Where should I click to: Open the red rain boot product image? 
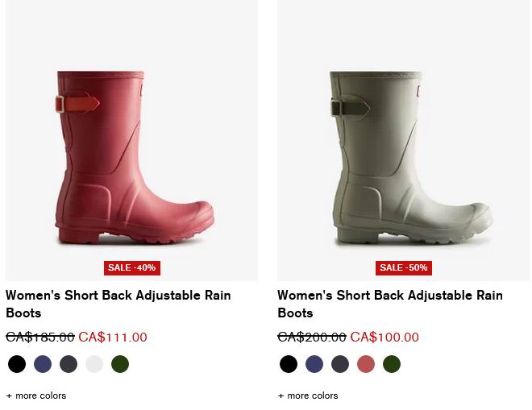(131, 140)
